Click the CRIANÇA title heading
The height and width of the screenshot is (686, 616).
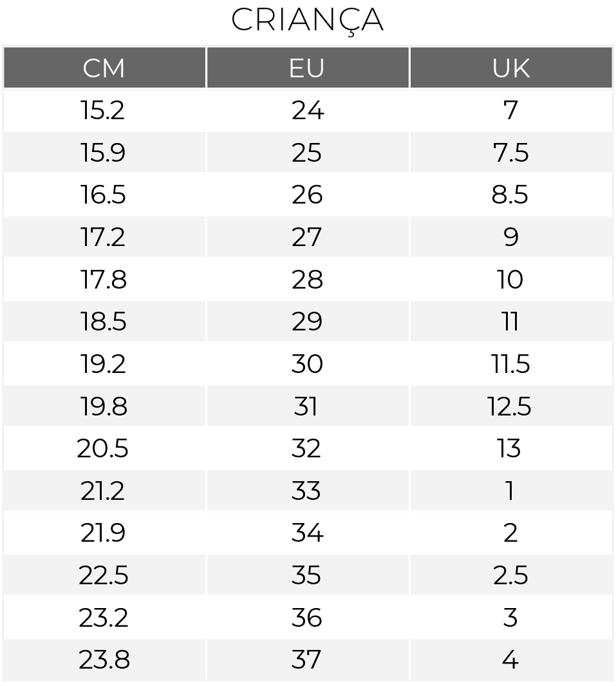pyautogui.click(x=307, y=20)
